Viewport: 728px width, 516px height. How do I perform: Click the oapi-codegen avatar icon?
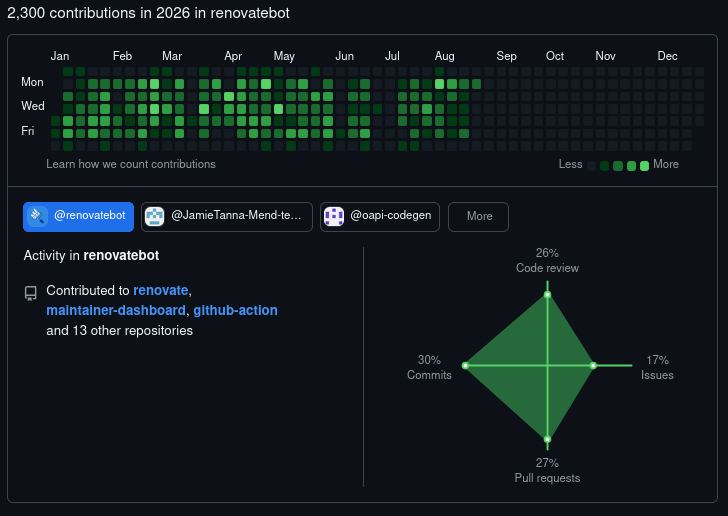[x=333, y=216]
